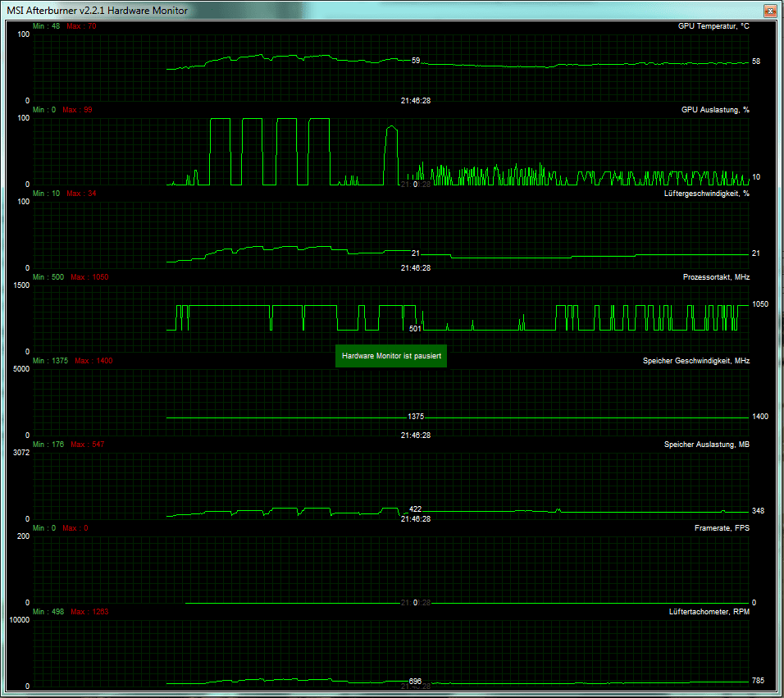Click the '200' axis label of Framerate graph
Image resolution: width=784 pixels, height=698 pixels.
[24, 536]
